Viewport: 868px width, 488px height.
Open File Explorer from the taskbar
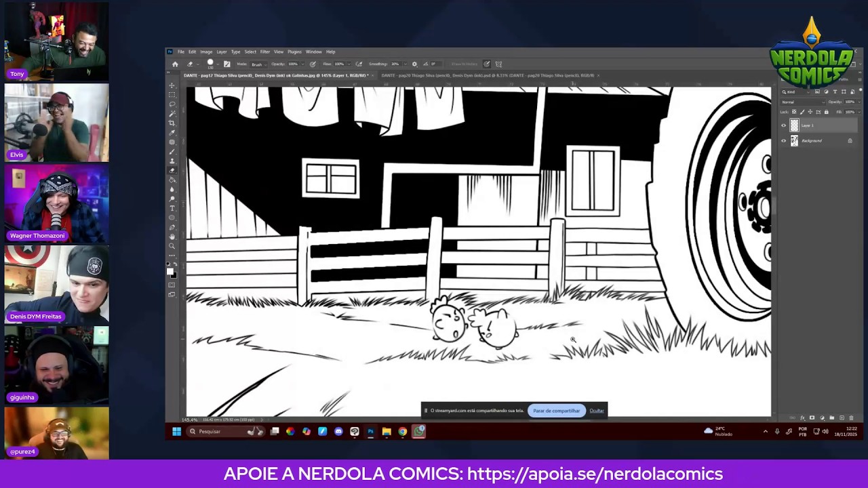tap(387, 431)
